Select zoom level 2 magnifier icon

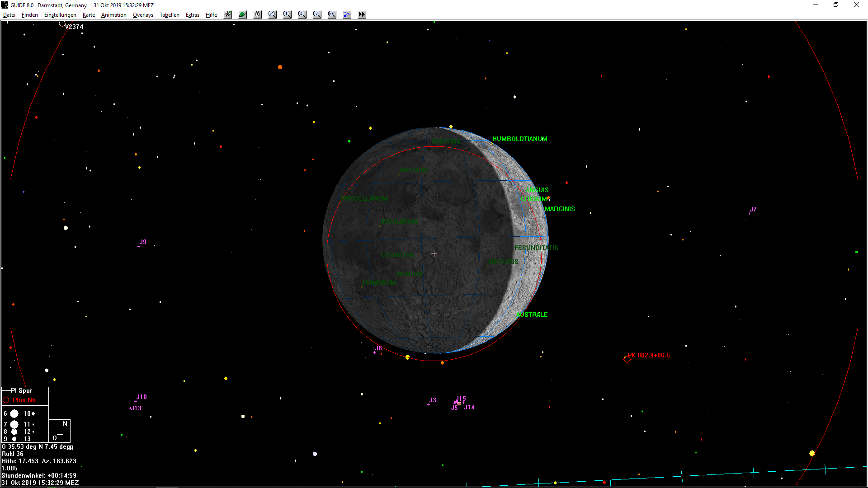pyautogui.click(x=272, y=14)
